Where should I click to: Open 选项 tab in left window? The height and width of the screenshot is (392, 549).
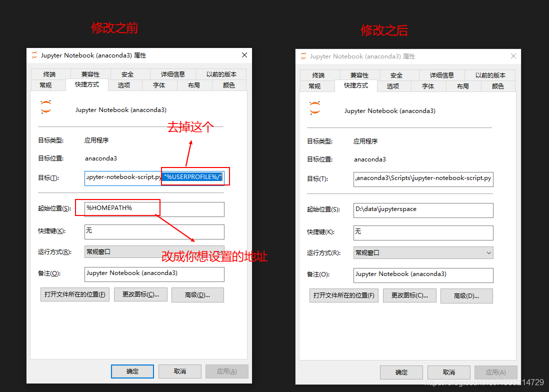click(x=125, y=85)
